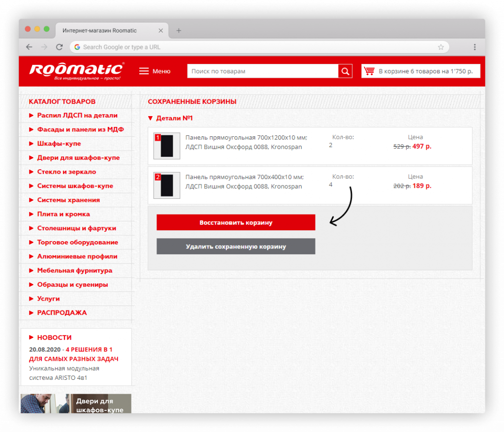The width and height of the screenshot is (504, 432).
Task: Click the browser back arrow
Action: click(x=29, y=47)
